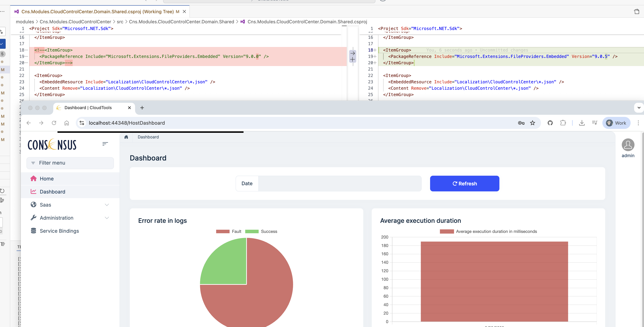
Task: Open the media control icon in browser toolbar
Action: click(x=594, y=123)
